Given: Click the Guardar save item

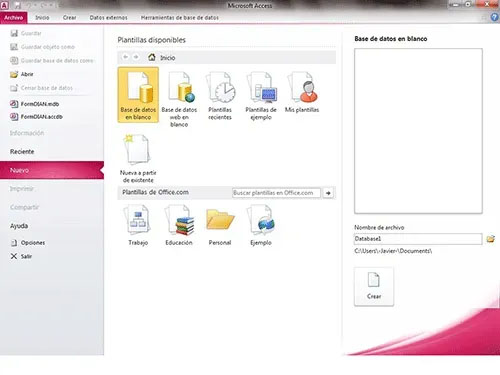Looking at the screenshot, I should coord(26,33).
